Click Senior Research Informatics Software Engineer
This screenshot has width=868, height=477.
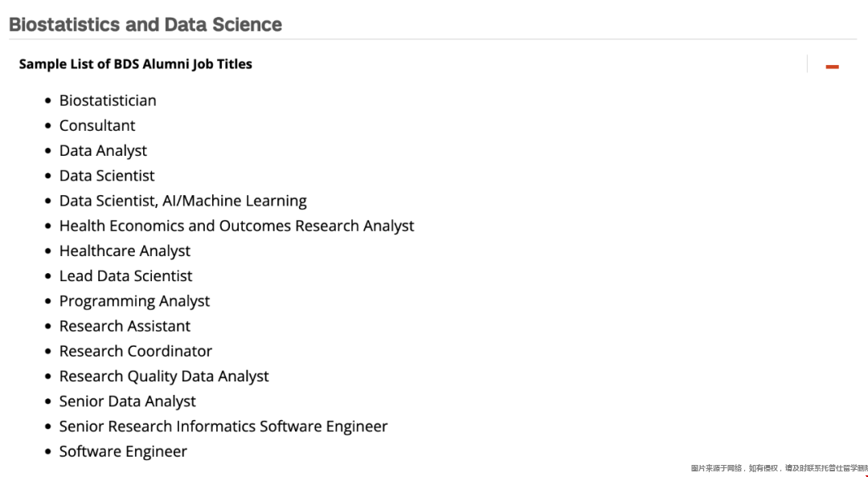point(223,426)
